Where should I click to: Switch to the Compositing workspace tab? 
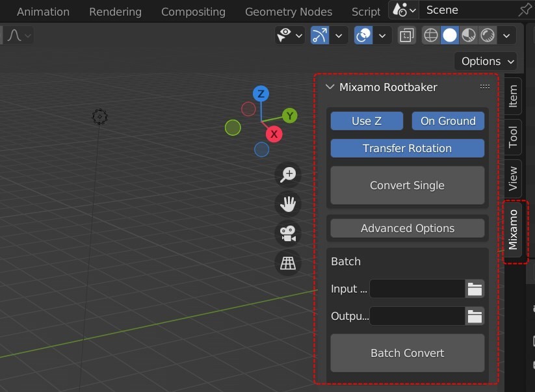[193, 12]
